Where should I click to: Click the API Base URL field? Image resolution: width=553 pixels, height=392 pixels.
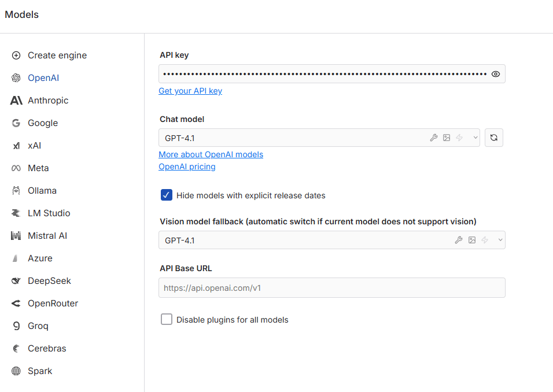coord(331,287)
